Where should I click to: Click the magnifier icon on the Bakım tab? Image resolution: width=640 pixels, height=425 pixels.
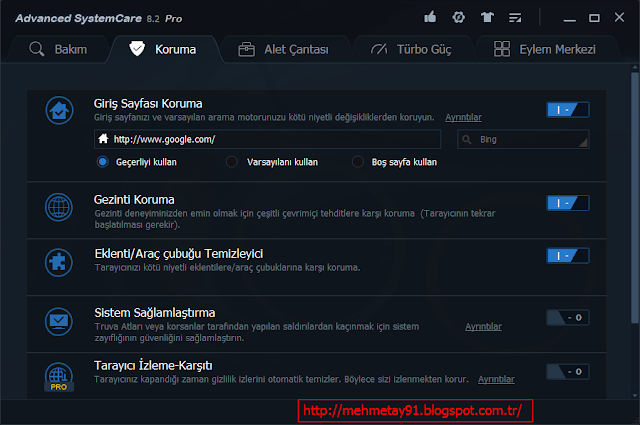(37, 49)
